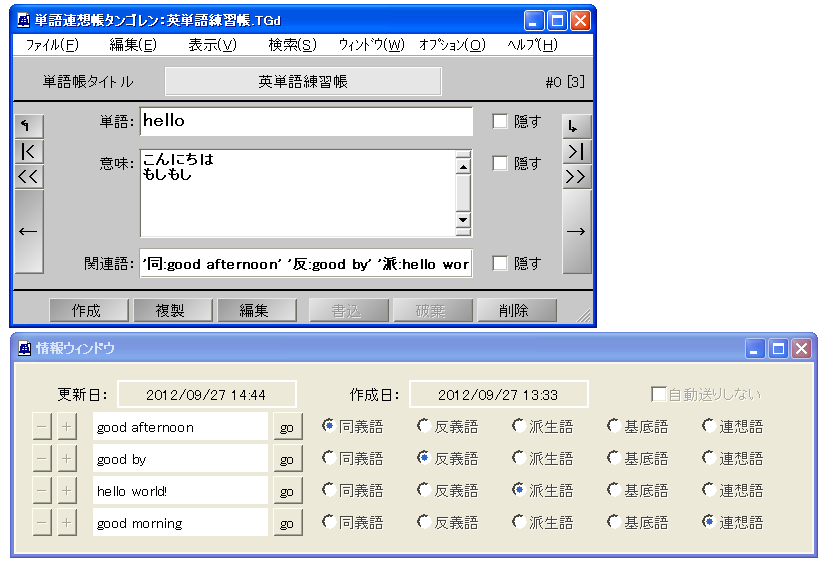Click the << fast backward icon

tap(29, 177)
